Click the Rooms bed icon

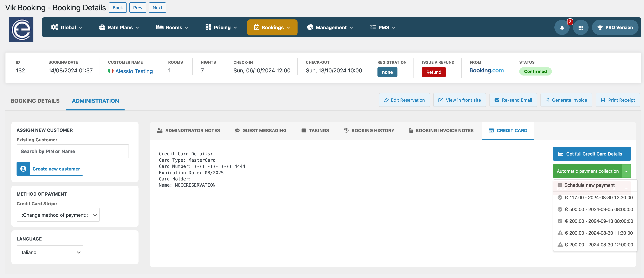[x=160, y=27]
